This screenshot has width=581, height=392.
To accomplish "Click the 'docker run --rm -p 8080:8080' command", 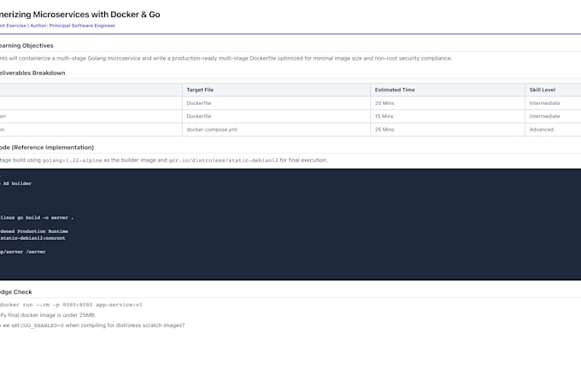I will (x=71, y=305).
